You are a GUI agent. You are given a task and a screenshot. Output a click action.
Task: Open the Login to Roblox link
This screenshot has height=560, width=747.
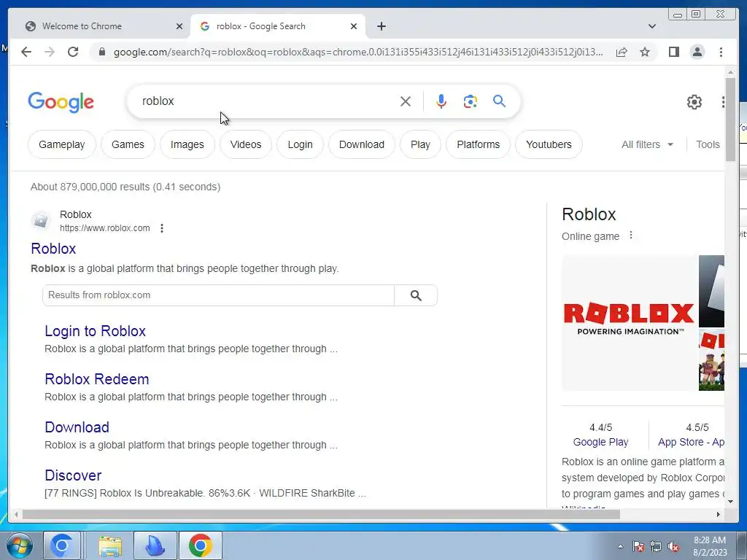pos(96,331)
